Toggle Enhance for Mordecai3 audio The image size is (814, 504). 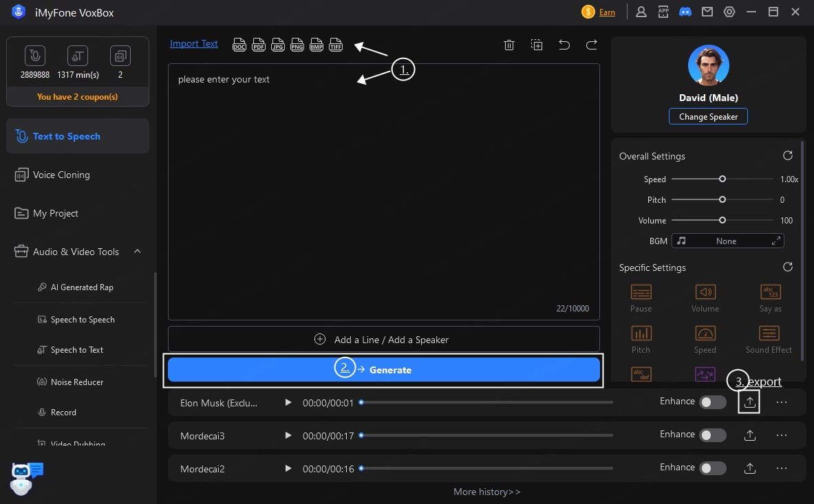pos(713,435)
